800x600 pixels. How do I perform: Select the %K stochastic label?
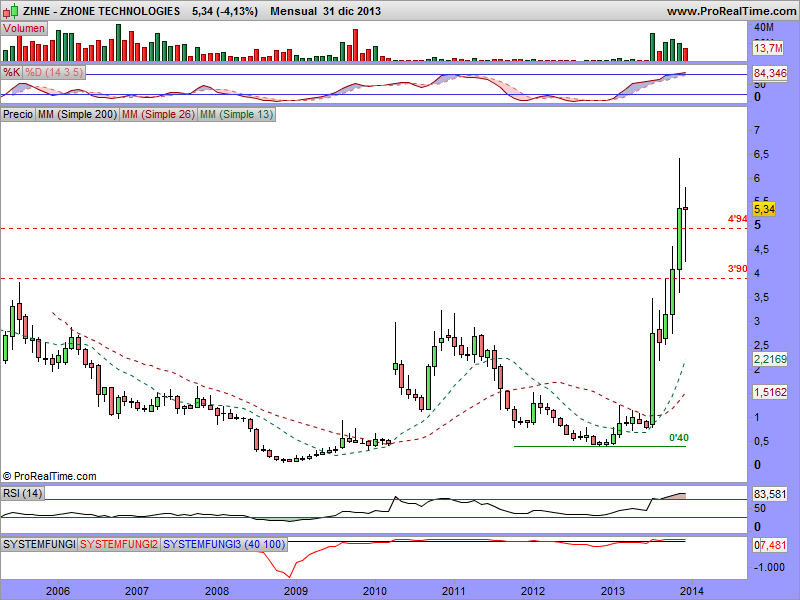12,73
